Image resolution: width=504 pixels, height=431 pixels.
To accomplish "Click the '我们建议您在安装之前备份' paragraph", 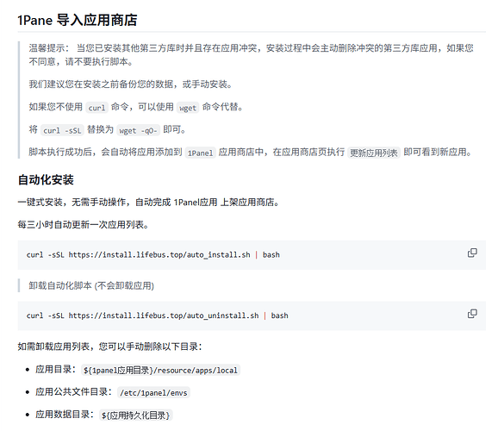I will (130, 84).
